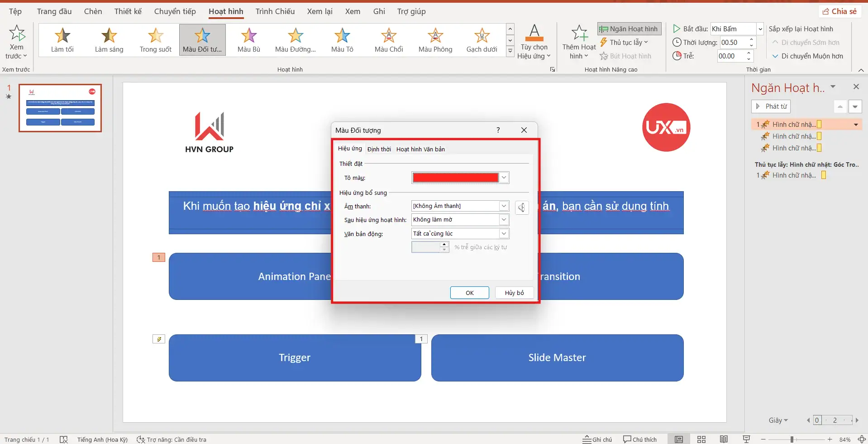Click the sound volume speaker icon
Image resolution: width=868 pixels, height=444 pixels.
pyautogui.click(x=522, y=208)
